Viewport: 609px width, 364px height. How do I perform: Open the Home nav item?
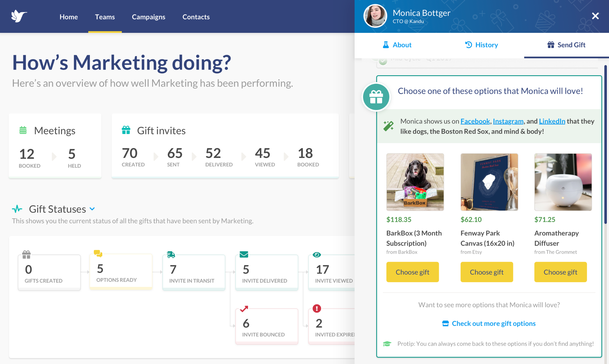coord(69,17)
